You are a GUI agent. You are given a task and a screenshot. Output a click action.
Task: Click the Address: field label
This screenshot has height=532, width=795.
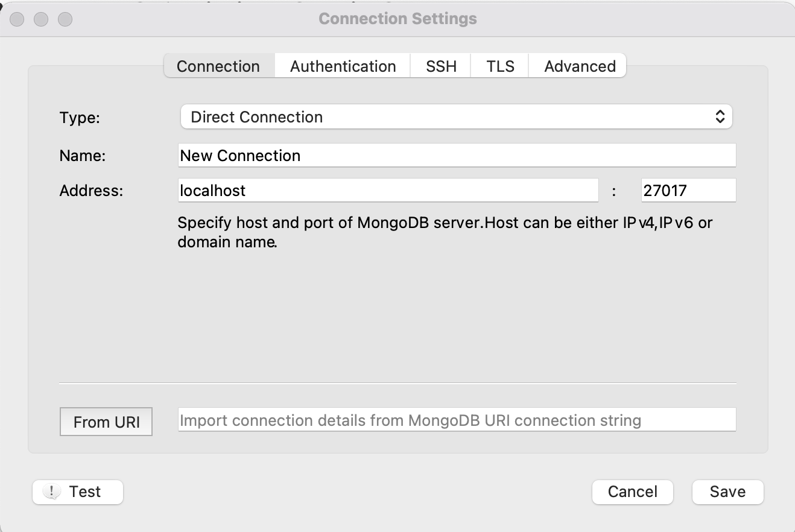pos(91,191)
